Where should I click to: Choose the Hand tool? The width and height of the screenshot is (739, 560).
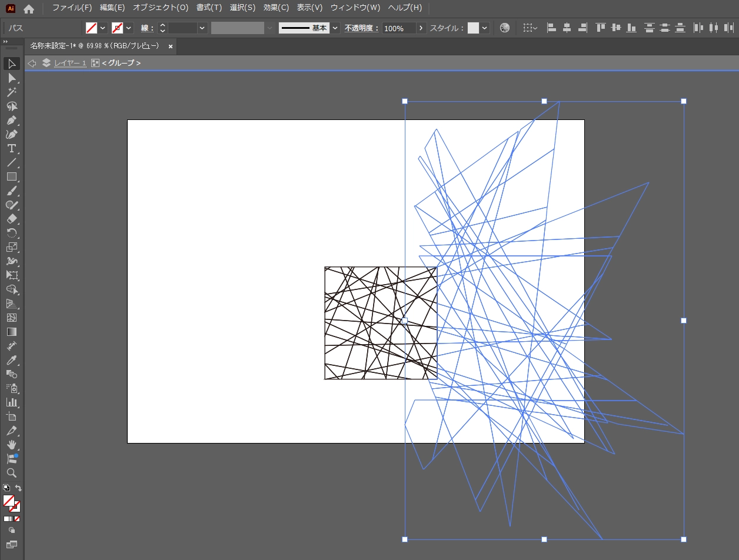click(11, 445)
